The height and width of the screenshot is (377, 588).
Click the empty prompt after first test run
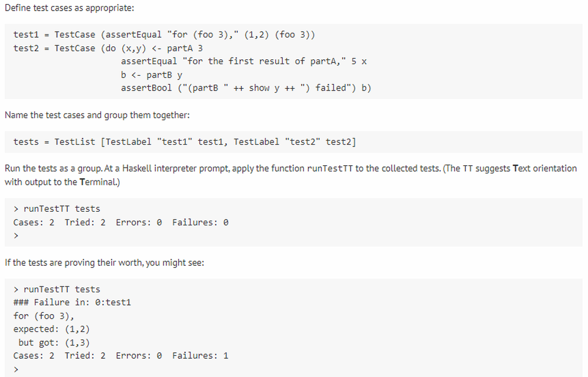click(16, 236)
